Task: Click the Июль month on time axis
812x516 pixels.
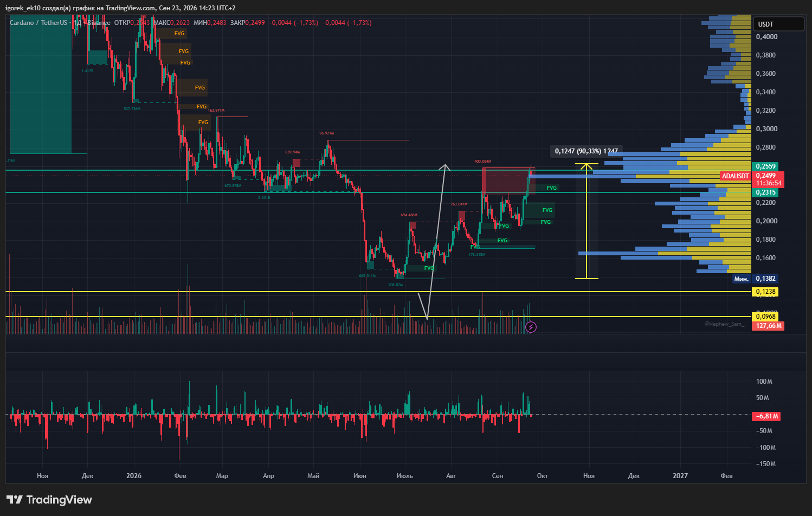Action: click(405, 476)
